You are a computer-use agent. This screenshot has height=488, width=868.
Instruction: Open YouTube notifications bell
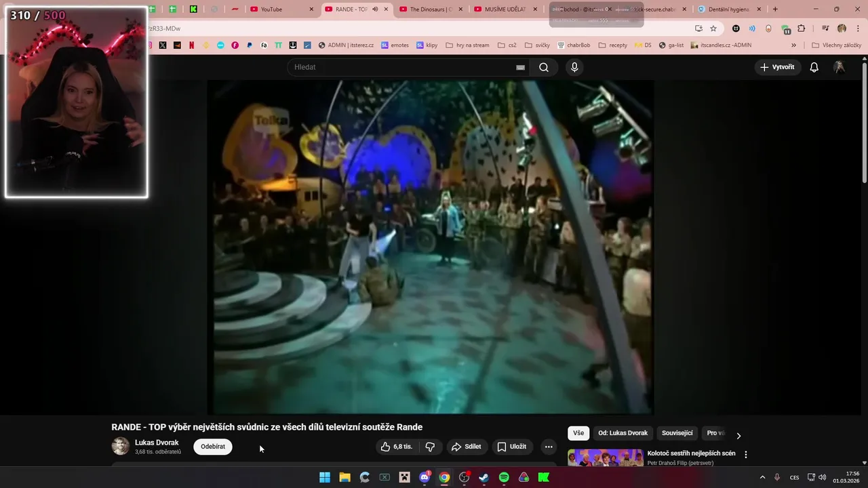[x=814, y=67]
